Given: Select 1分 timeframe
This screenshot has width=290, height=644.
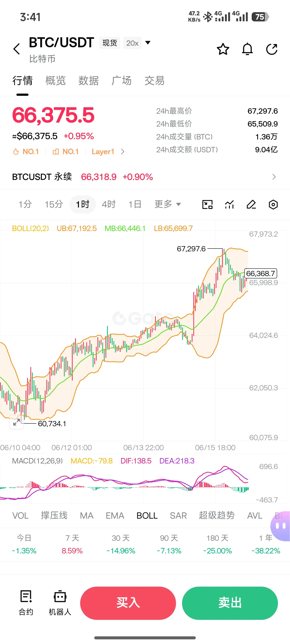Looking at the screenshot, I should tap(25, 204).
